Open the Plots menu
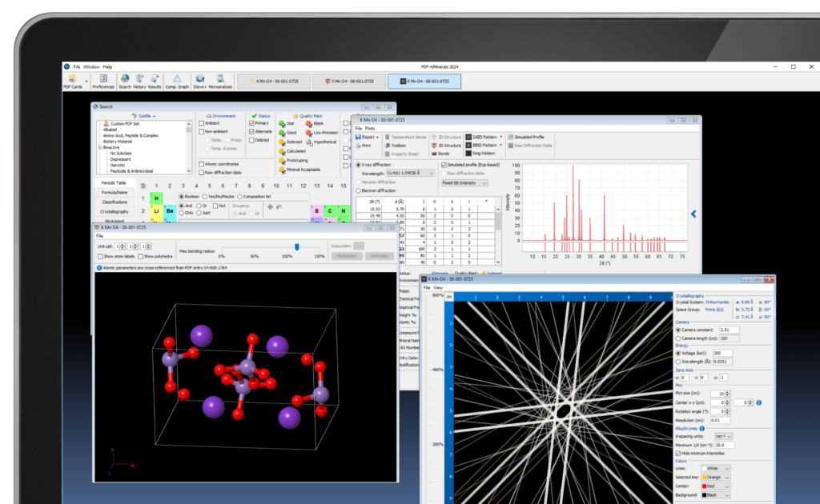 tap(368, 128)
